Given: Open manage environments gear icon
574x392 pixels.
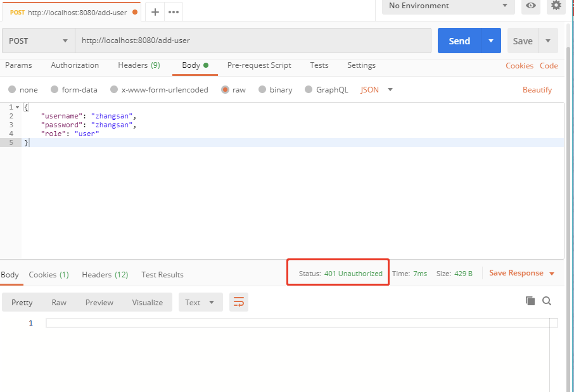Looking at the screenshot, I should 556,6.
